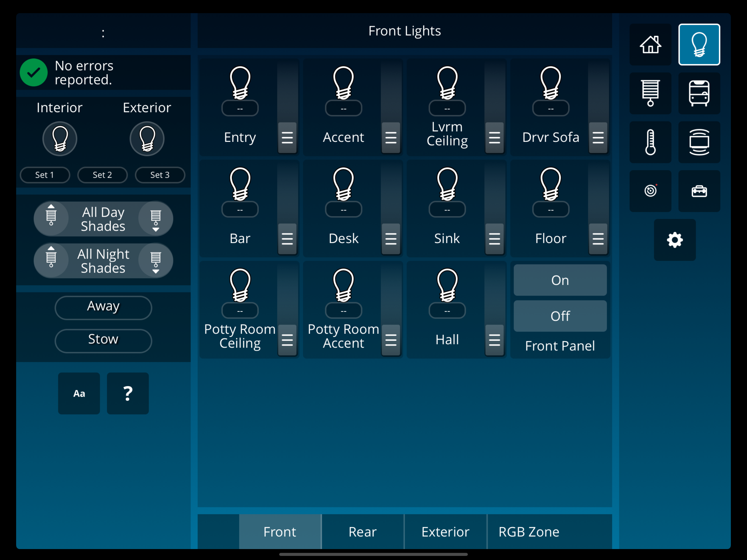
Task: Open the settings gear icon
Action: point(675,240)
